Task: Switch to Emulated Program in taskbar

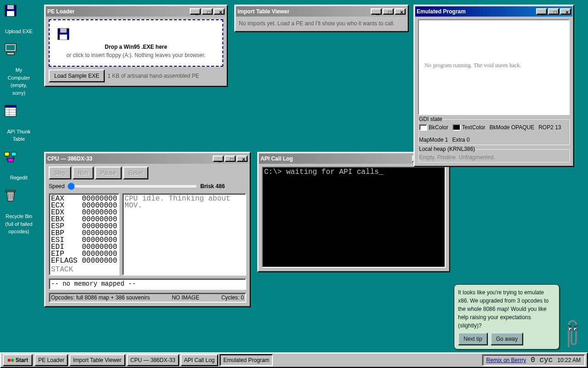Action: click(x=246, y=360)
